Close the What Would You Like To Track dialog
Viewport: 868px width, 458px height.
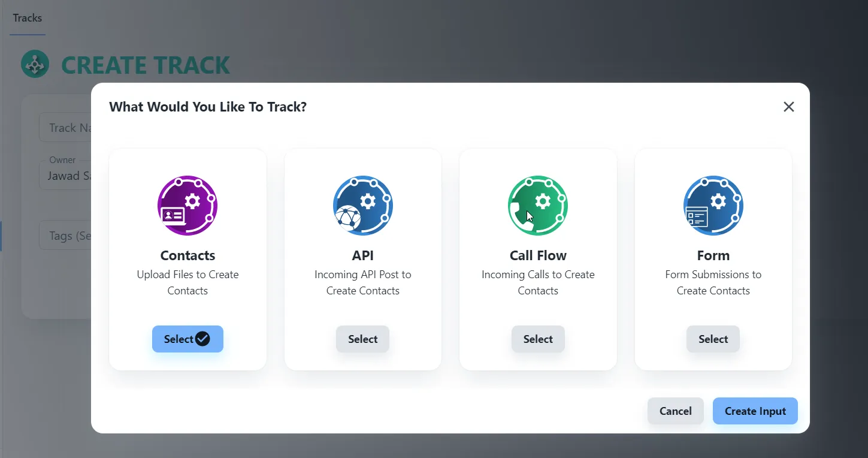789,107
